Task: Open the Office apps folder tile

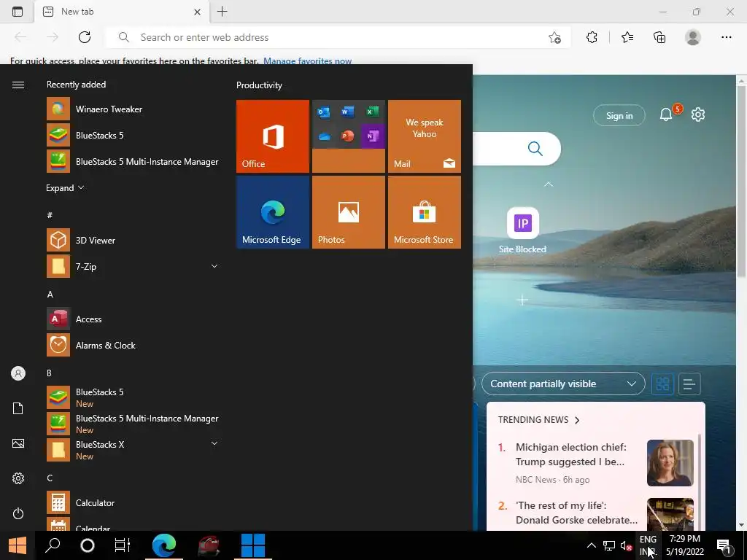Action: [x=349, y=136]
